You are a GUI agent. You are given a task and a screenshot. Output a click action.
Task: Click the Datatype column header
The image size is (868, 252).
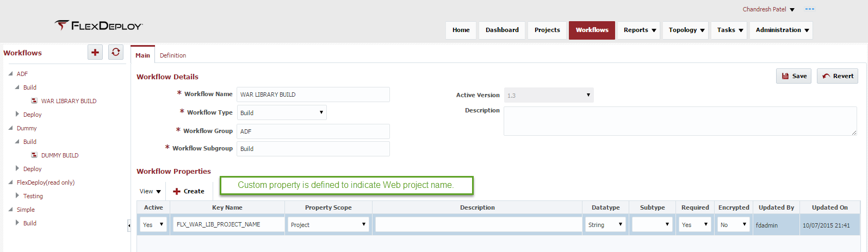pyautogui.click(x=606, y=207)
